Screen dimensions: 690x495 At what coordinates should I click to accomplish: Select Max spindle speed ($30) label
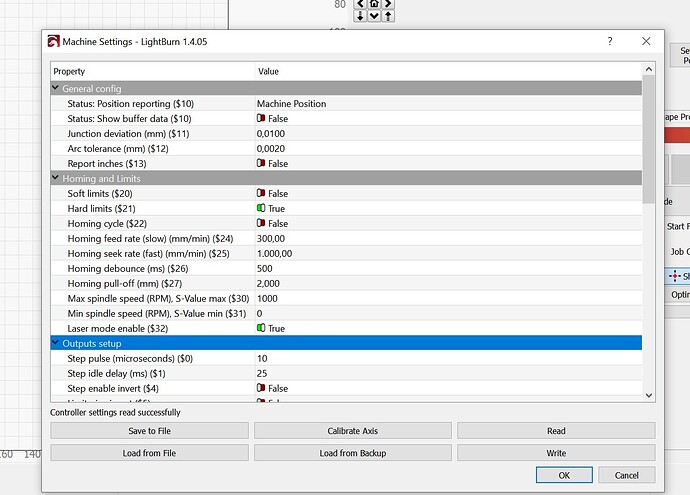pyautogui.click(x=158, y=298)
